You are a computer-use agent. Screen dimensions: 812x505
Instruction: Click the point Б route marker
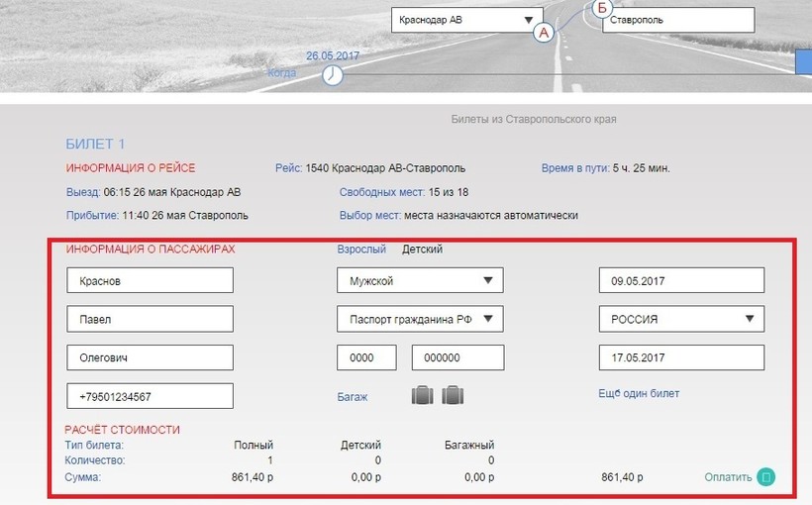[x=602, y=9]
